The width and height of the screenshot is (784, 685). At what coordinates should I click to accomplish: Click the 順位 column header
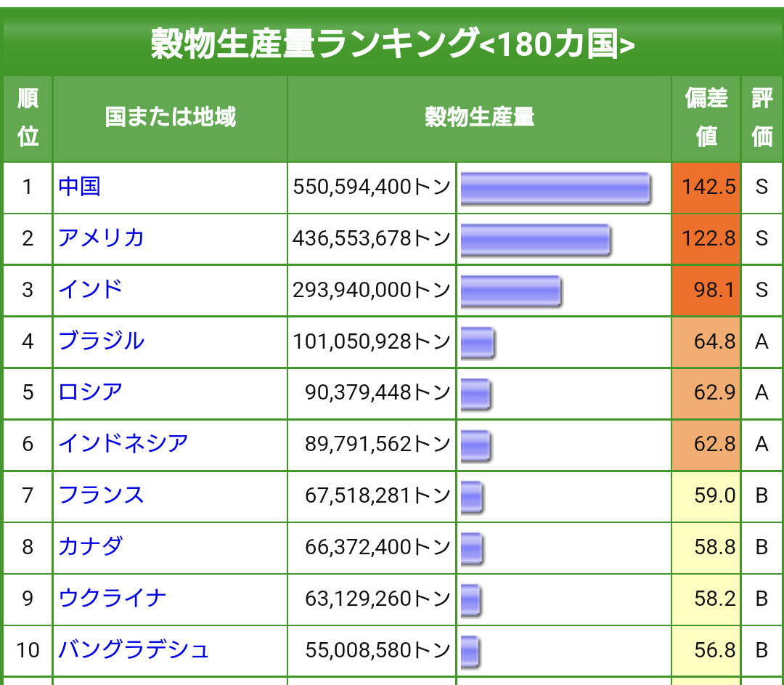click(28, 118)
